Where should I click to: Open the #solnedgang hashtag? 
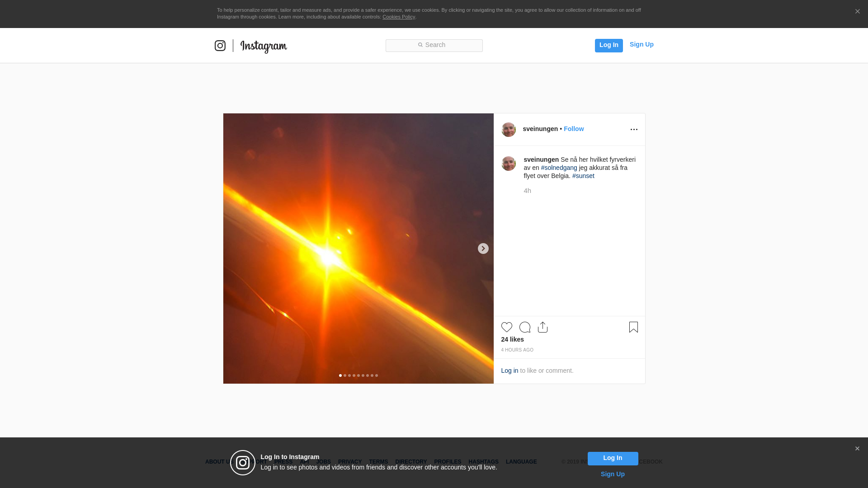pyautogui.click(x=559, y=168)
